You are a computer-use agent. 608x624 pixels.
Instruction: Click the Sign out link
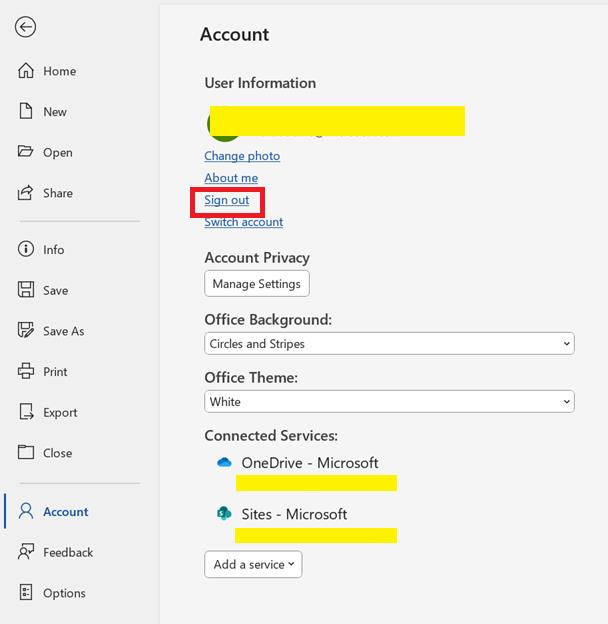coord(227,200)
